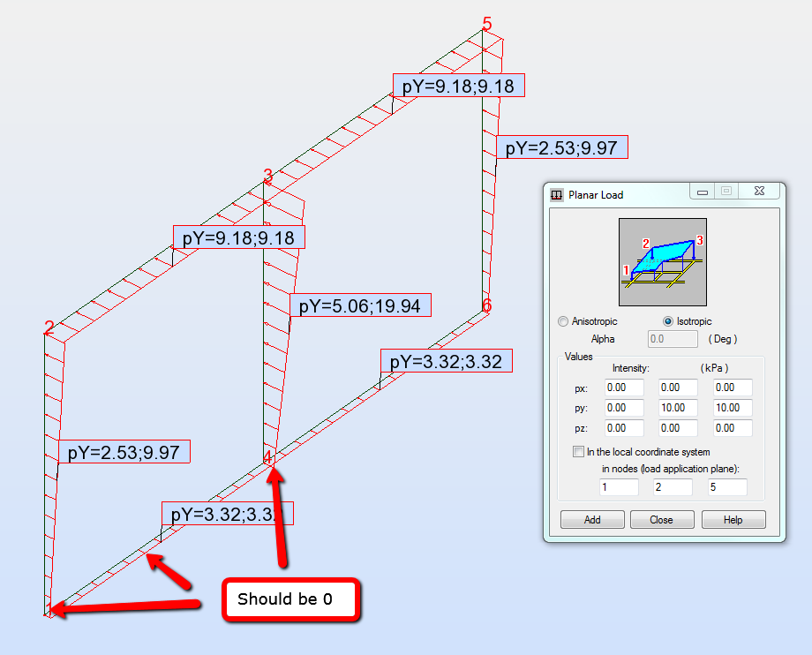812x655 pixels.
Task: Select the first node field containing 1
Action: point(618,486)
